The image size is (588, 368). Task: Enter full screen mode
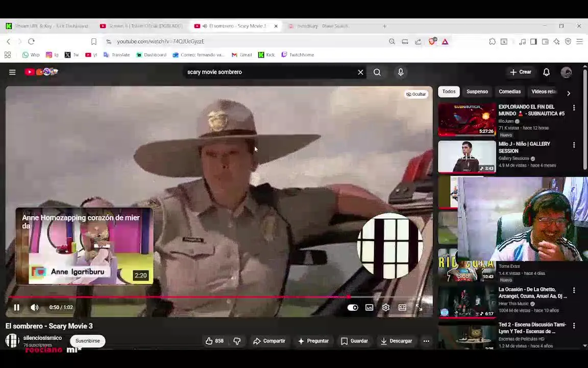419,308
